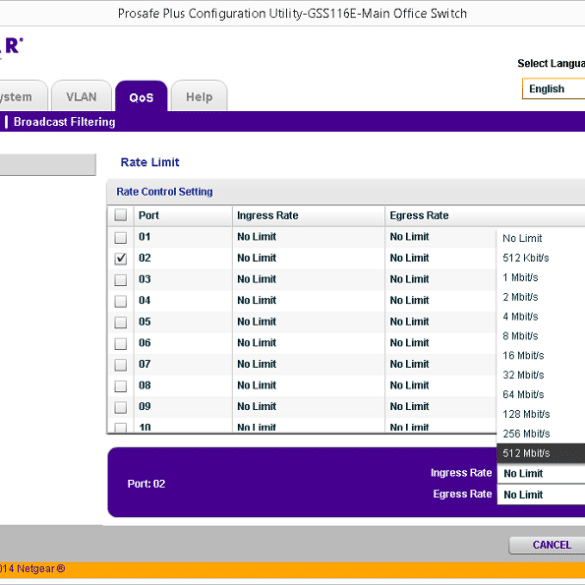Open the English language dropdown
The image size is (585, 585).
pos(554,89)
